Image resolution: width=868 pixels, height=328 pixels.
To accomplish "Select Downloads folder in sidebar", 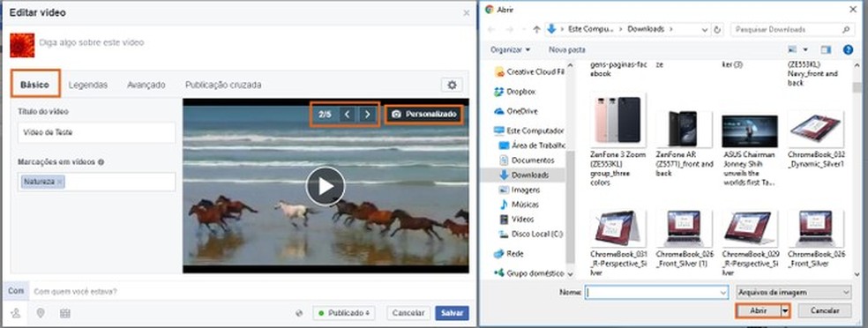I will (524, 175).
